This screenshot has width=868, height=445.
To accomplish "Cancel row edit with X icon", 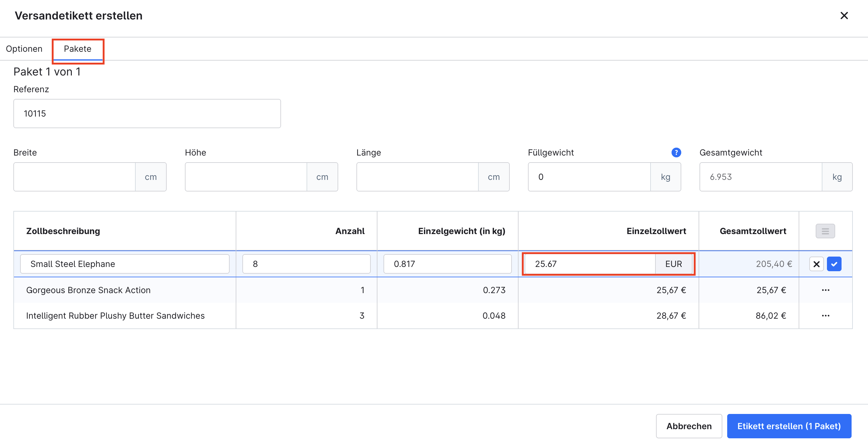I will (816, 264).
